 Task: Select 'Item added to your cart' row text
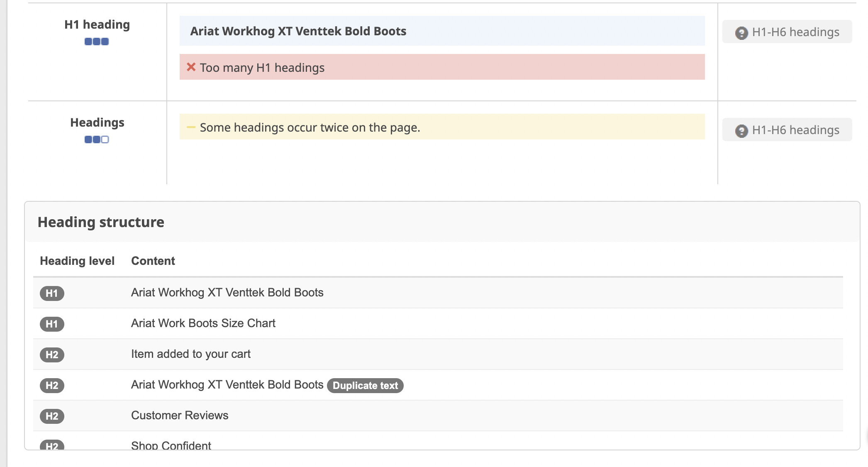pyautogui.click(x=191, y=354)
